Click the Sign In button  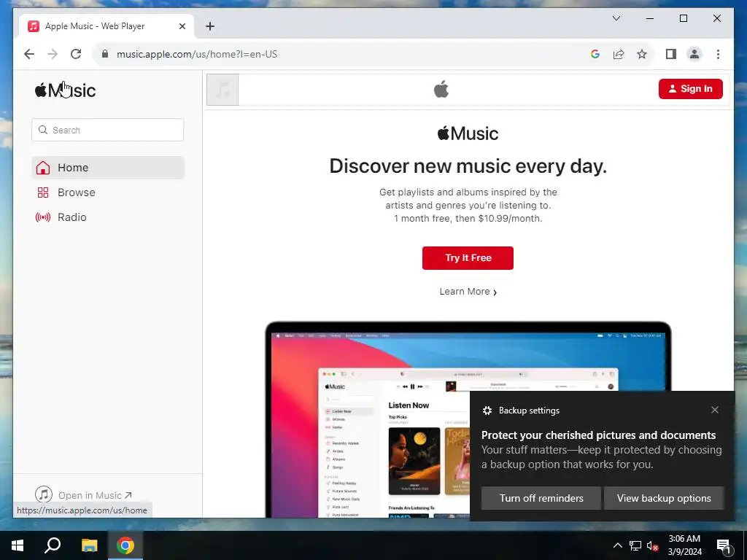tap(690, 89)
